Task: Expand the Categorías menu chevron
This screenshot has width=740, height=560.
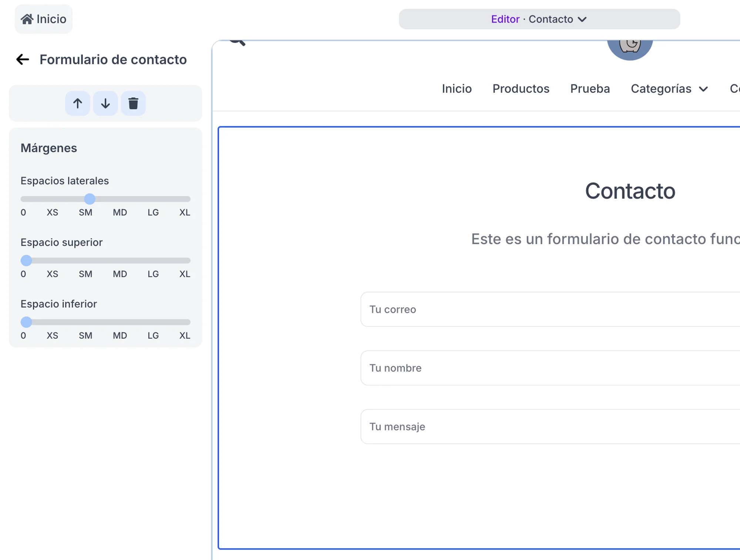Action: click(x=703, y=89)
